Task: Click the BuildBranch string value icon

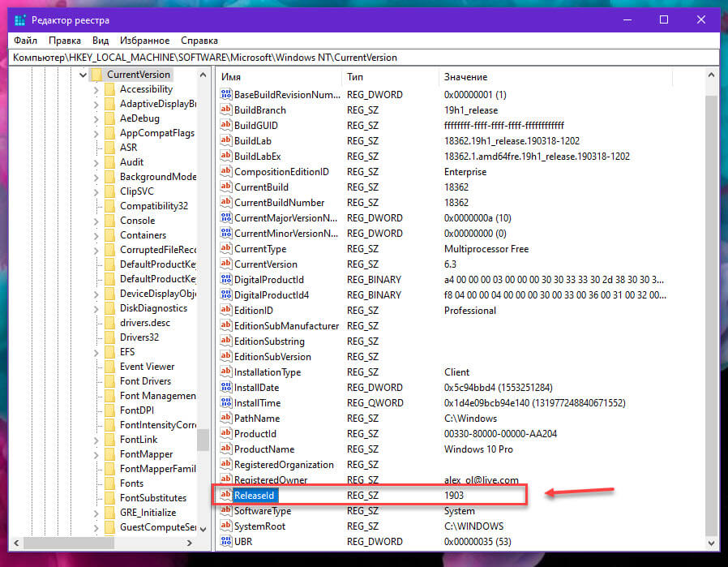Action: (x=225, y=110)
